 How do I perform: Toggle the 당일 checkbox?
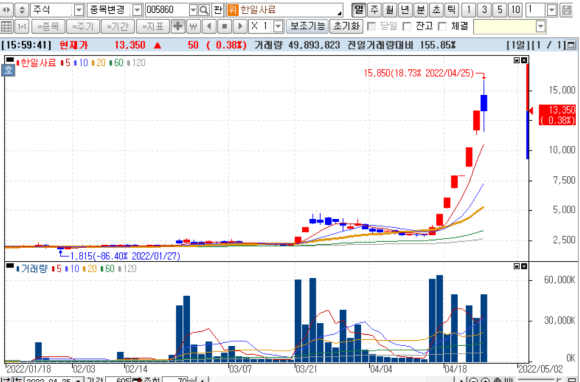click(x=372, y=27)
